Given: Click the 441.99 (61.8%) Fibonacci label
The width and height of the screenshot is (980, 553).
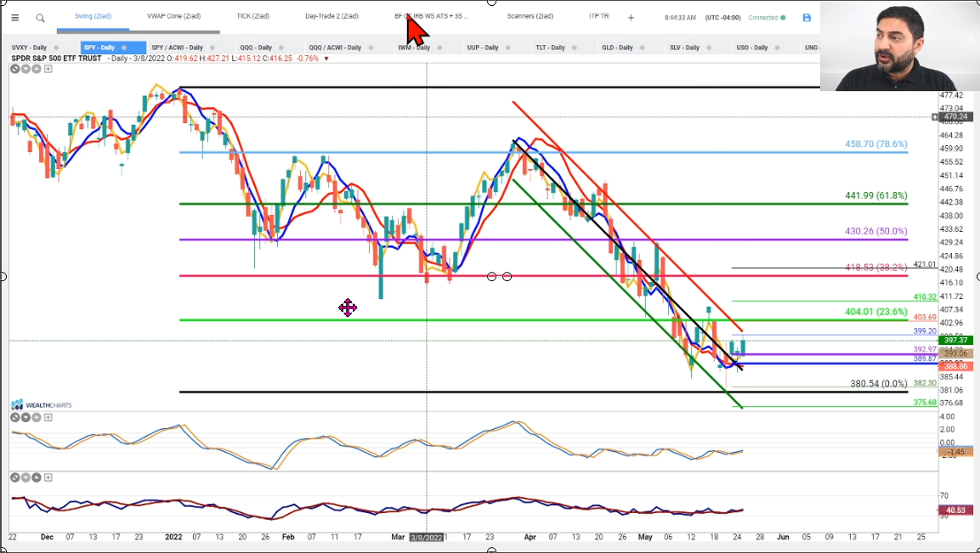Looking at the screenshot, I should click(875, 196).
